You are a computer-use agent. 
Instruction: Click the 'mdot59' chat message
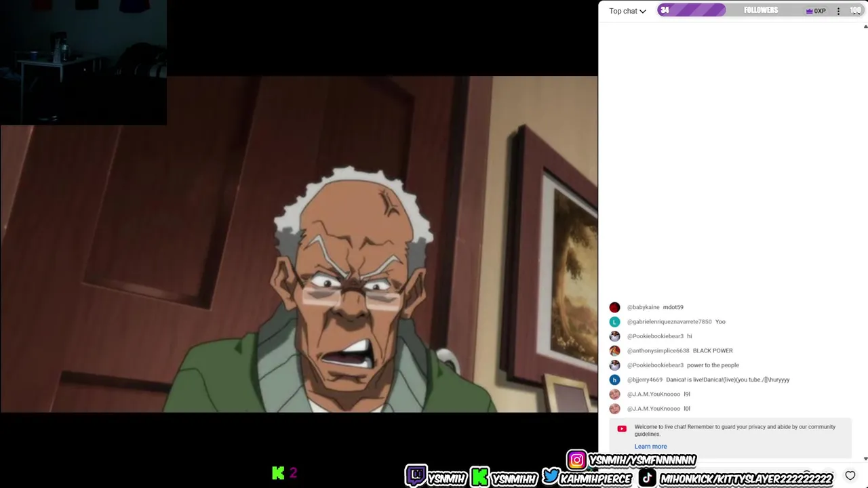coord(673,307)
